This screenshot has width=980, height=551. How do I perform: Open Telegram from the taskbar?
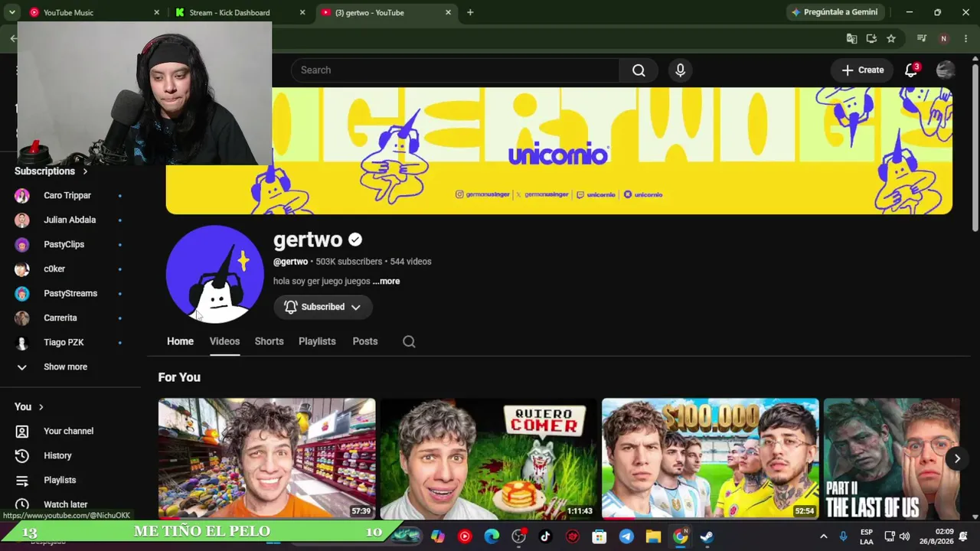[x=626, y=536]
